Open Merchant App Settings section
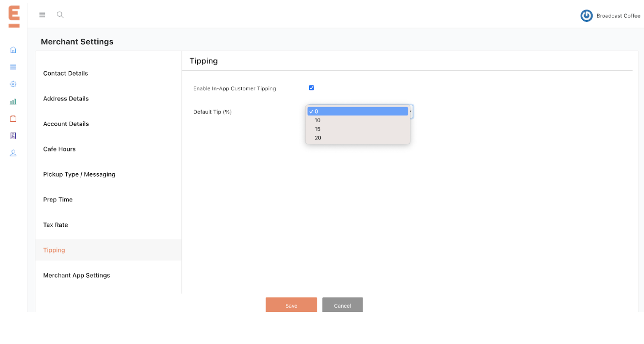The image size is (644, 344). tap(77, 275)
